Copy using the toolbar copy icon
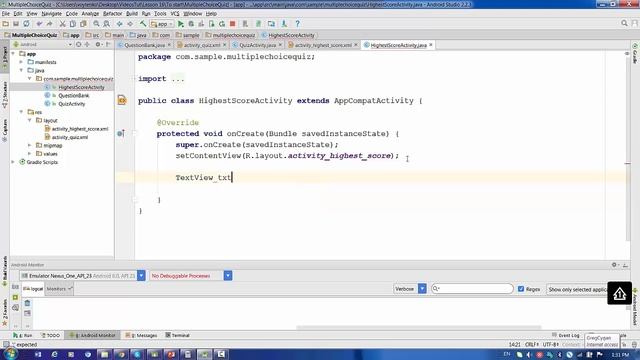 point(73,24)
